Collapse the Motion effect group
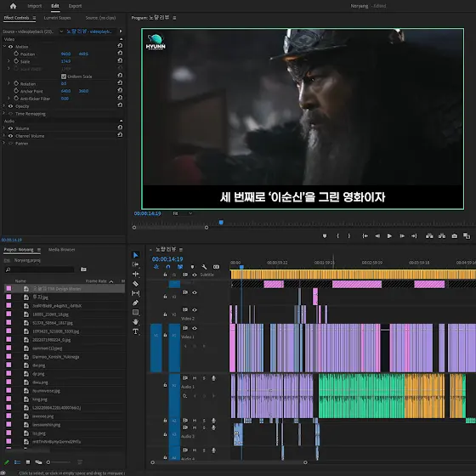 coord(4,47)
